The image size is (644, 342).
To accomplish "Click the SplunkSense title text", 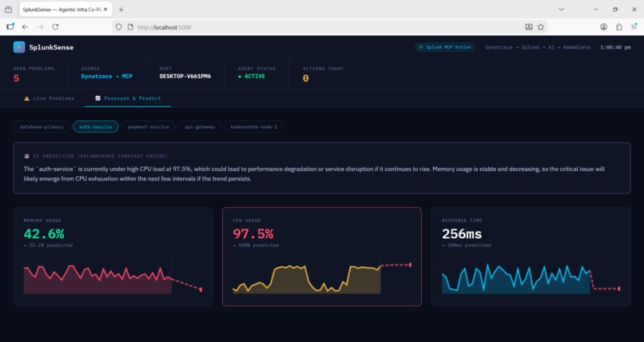I will [x=51, y=47].
